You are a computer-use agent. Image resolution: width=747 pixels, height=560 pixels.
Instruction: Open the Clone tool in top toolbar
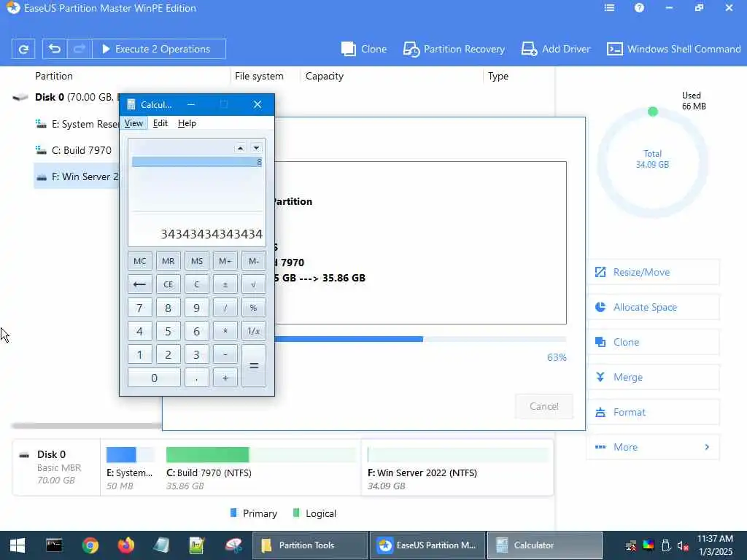363,49
